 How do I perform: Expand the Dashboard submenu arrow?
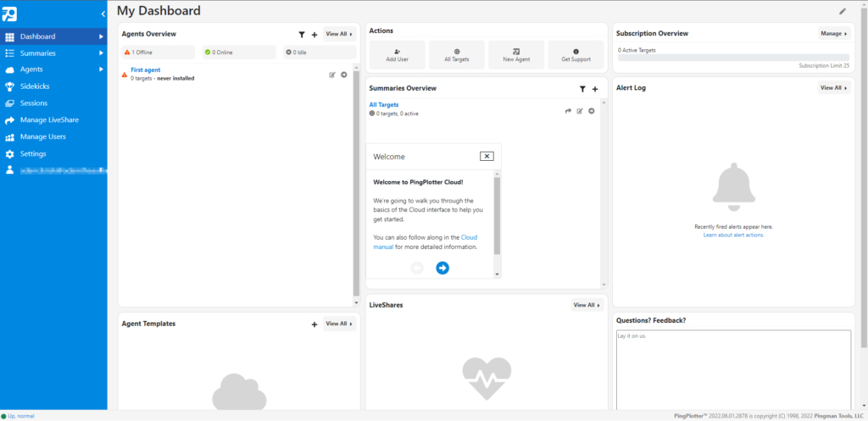(102, 36)
